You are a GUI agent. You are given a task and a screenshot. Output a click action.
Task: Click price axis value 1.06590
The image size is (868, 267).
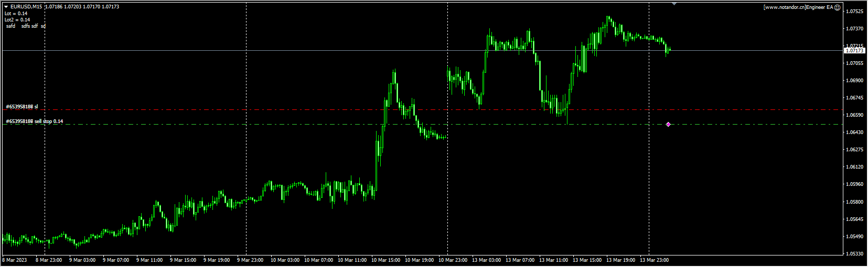[x=855, y=115]
